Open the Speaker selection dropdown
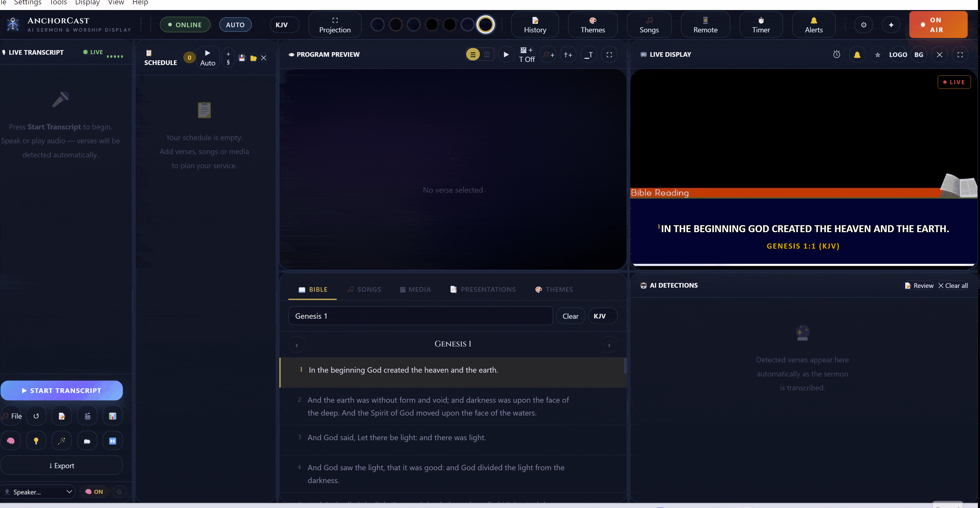Screen dimensions: 980x508 [x=38, y=492]
